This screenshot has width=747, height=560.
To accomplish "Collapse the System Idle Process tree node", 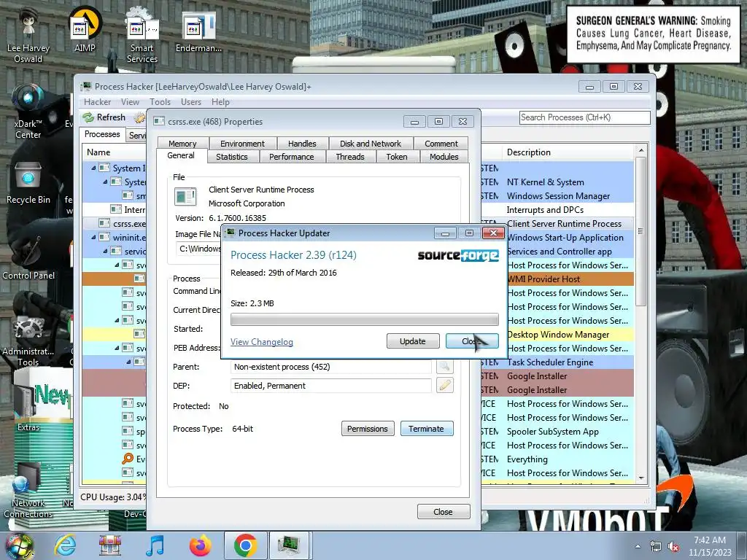I will click(x=93, y=168).
